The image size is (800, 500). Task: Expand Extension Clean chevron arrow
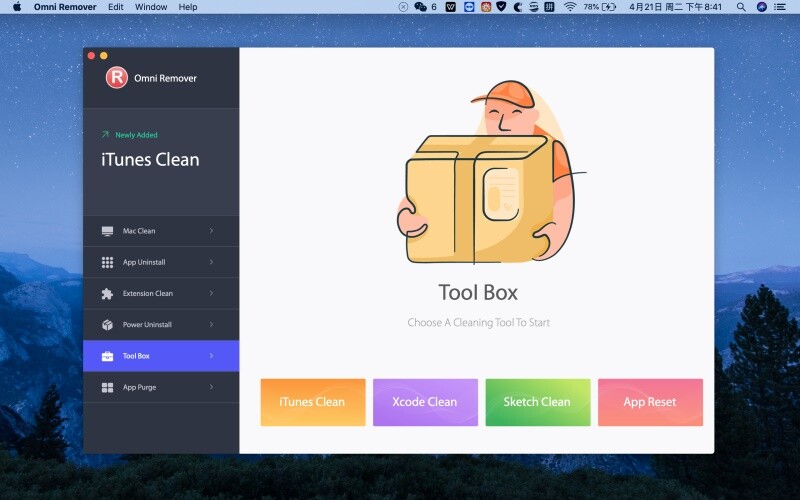pyautogui.click(x=211, y=293)
